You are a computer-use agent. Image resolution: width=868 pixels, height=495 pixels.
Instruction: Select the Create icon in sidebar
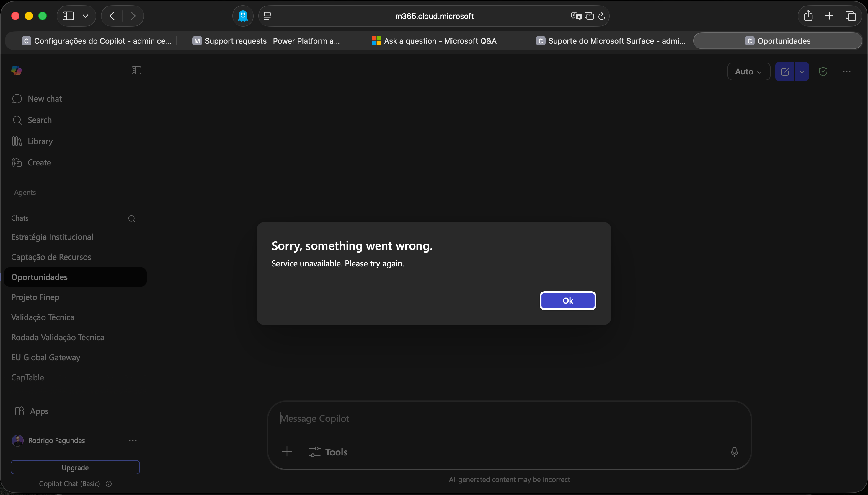point(17,162)
